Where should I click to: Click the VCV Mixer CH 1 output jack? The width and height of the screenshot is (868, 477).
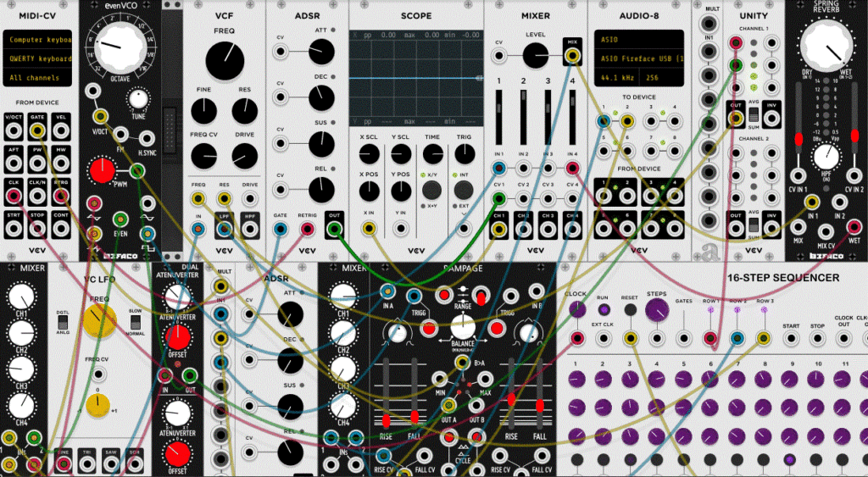(x=498, y=229)
